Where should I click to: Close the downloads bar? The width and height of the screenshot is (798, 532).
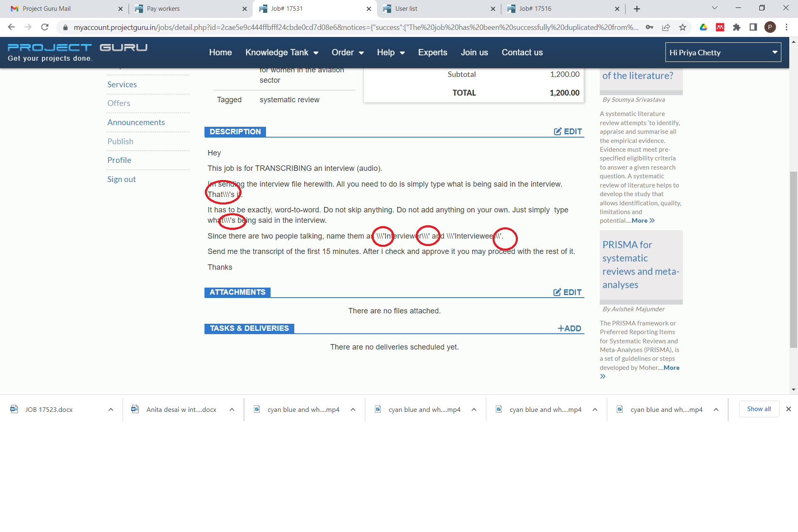tap(788, 409)
